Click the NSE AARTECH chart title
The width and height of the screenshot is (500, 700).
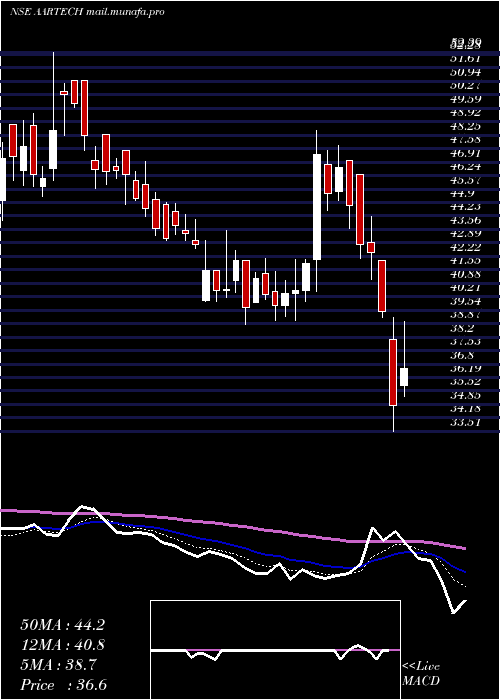coord(46,12)
